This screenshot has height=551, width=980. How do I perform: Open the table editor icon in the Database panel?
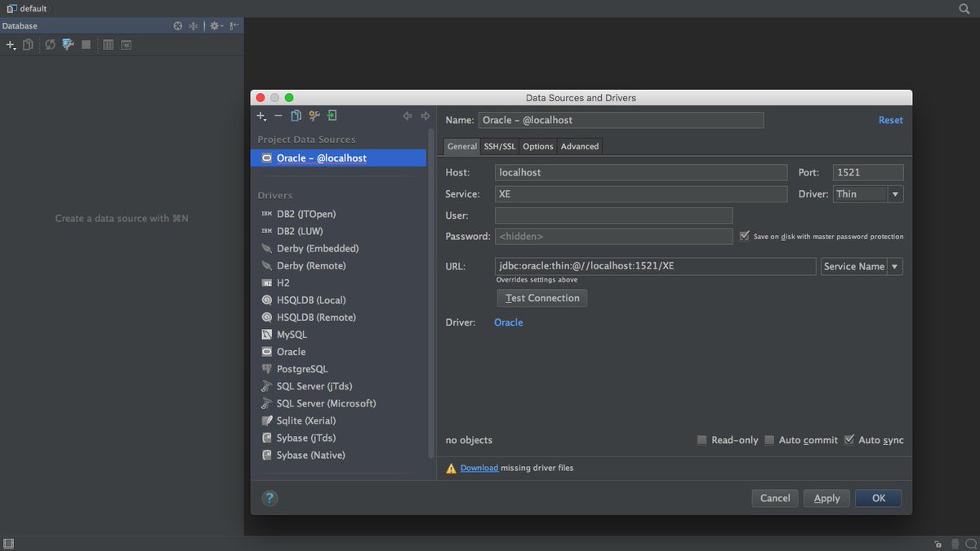coord(109,45)
